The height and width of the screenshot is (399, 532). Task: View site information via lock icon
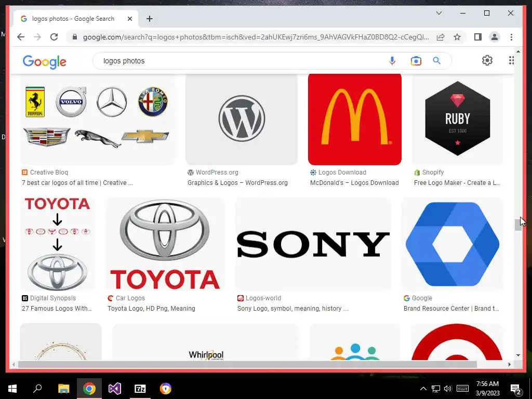coord(75,37)
